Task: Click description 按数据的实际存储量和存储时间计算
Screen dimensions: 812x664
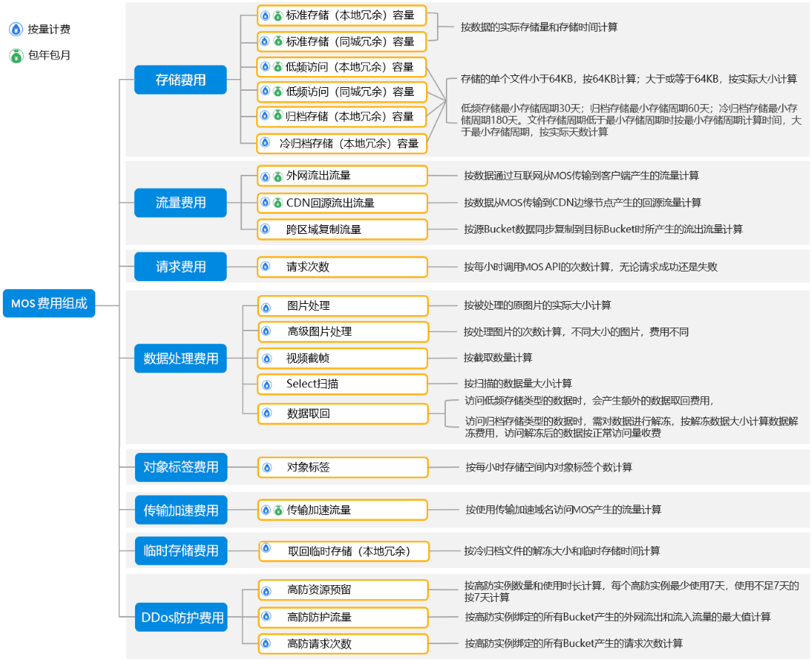Action: coord(539,27)
